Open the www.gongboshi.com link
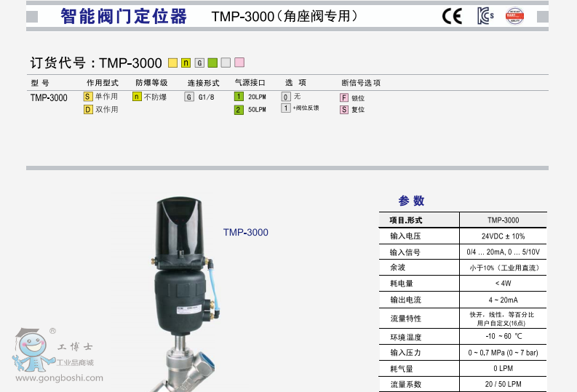The width and height of the screenshot is (577, 392). [x=59, y=378]
